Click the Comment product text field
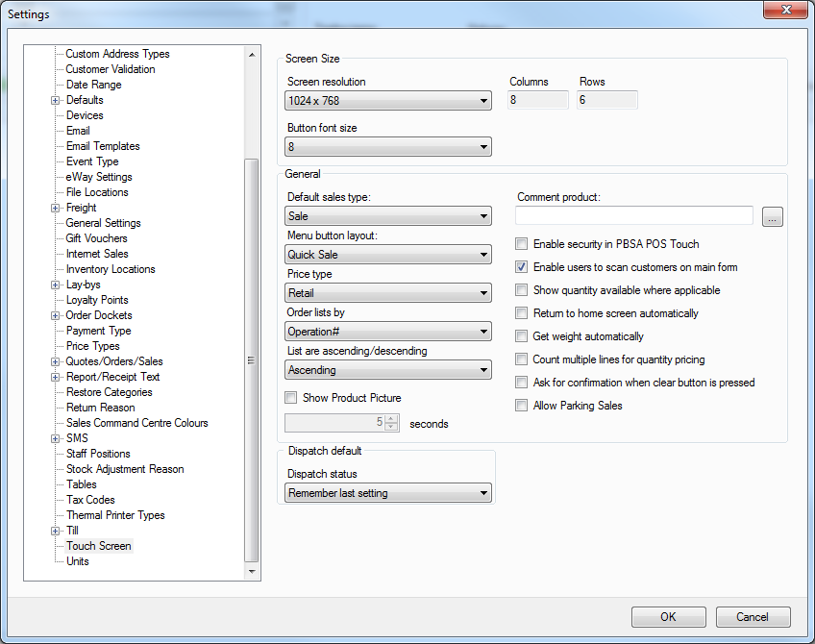 coord(634,216)
